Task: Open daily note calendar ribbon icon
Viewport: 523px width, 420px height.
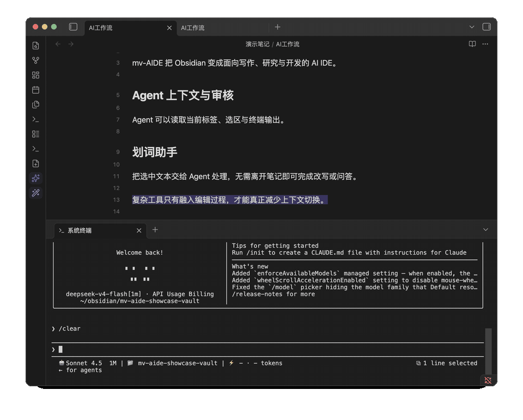Action: [x=36, y=90]
